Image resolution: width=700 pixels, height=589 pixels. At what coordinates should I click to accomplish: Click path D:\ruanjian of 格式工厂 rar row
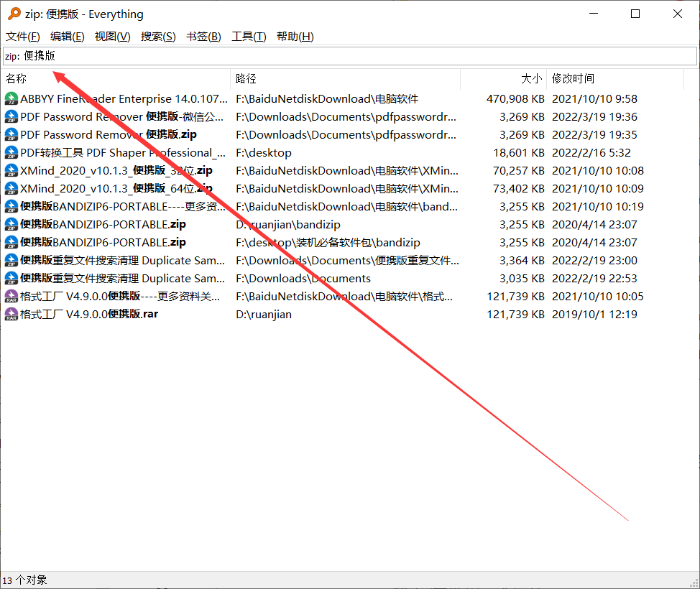pyautogui.click(x=264, y=314)
